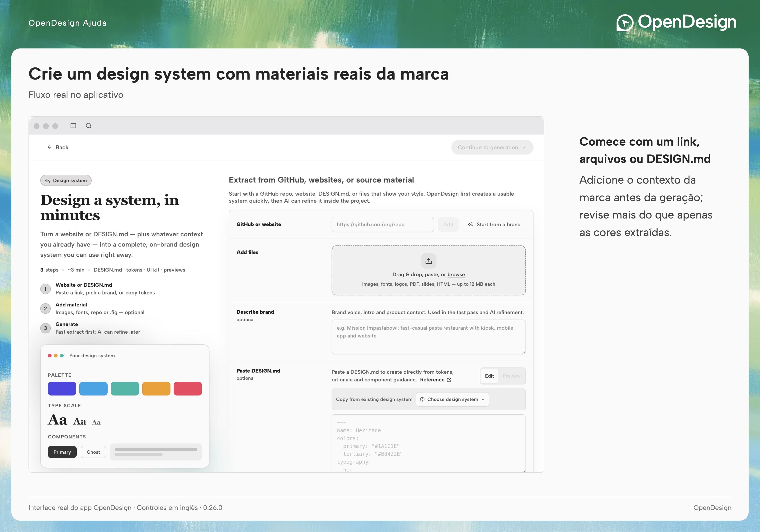Switch to the Edit tab
760x532 pixels.
point(489,376)
